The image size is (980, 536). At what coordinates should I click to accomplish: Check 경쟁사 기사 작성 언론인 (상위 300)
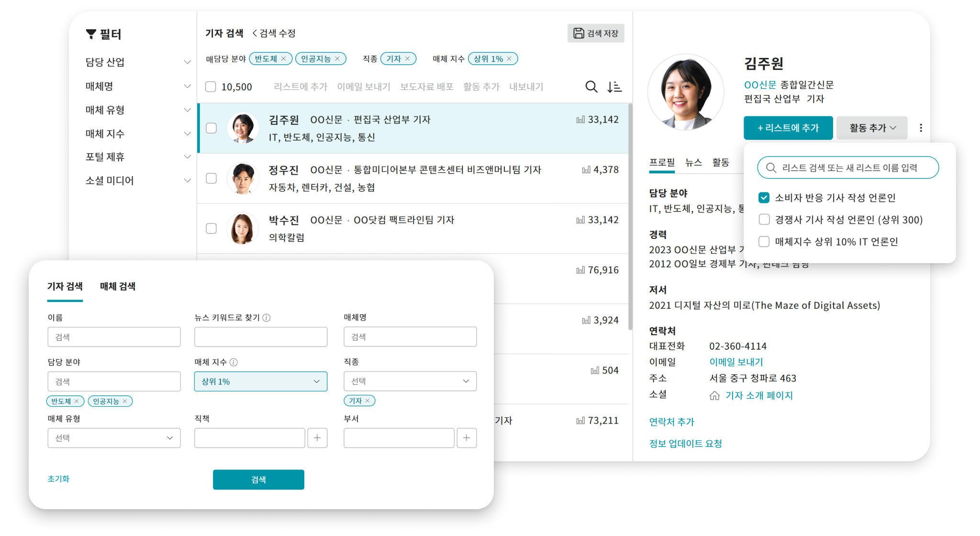764,219
